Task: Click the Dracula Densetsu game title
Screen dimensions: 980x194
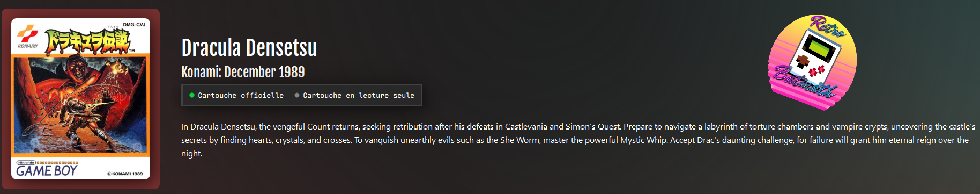Action: [249, 48]
